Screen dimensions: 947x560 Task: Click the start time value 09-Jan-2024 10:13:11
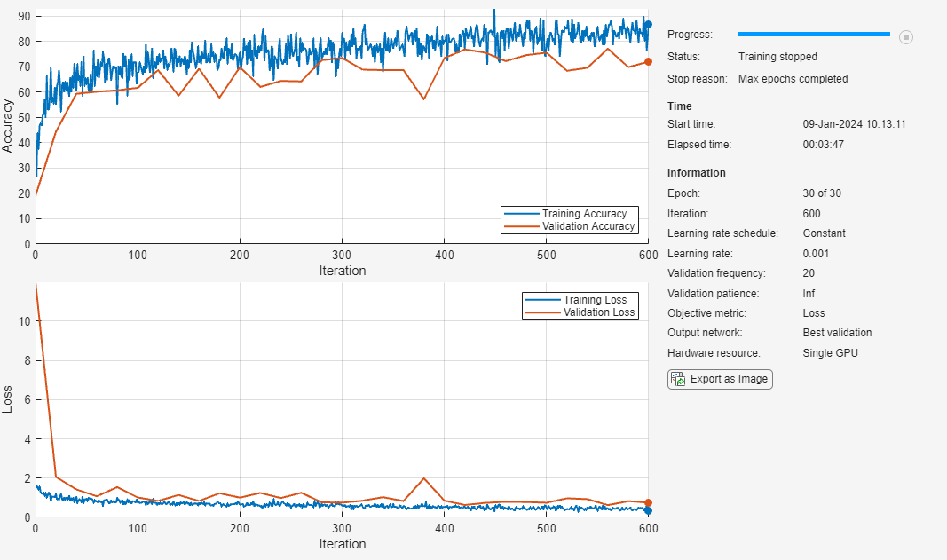(854, 124)
